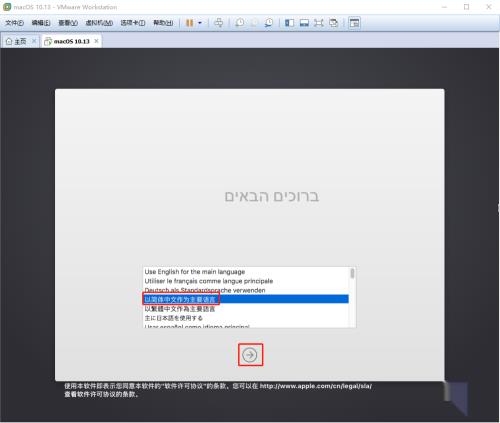Viewport: 500px width, 423px height.
Task: Select Deutsch als Standardsprache verwenden
Action: [246, 290]
